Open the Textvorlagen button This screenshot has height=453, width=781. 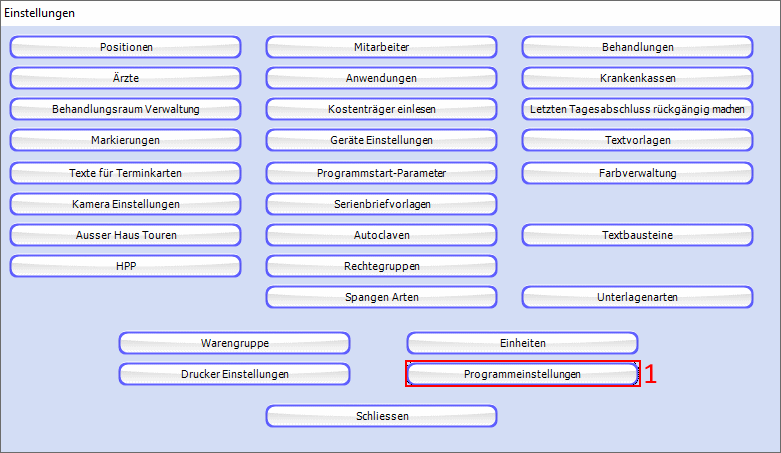(637, 140)
